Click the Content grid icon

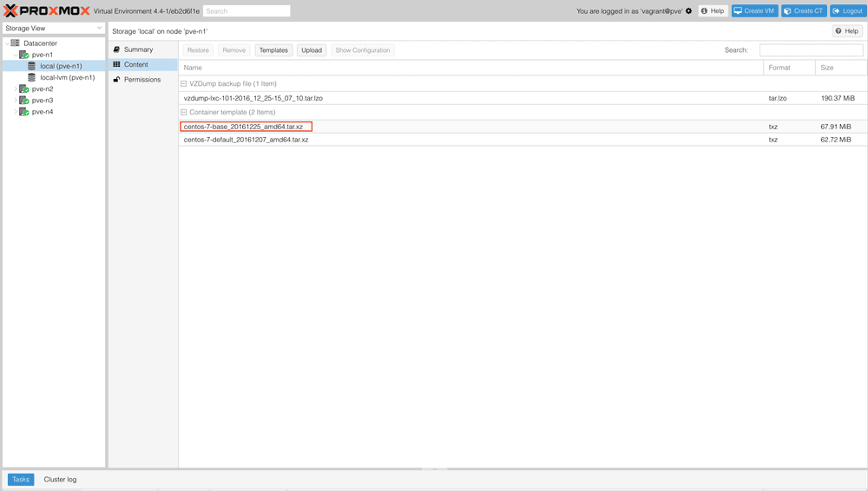point(117,64)
